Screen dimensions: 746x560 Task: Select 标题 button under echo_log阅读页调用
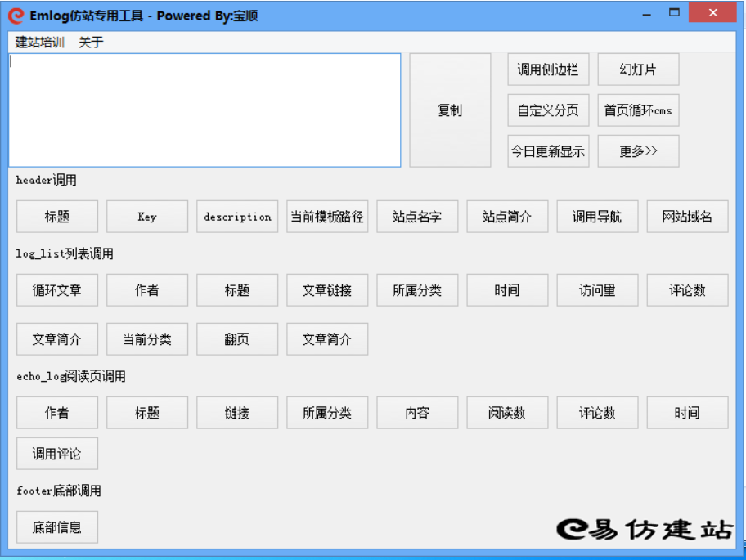pos(147,413)
